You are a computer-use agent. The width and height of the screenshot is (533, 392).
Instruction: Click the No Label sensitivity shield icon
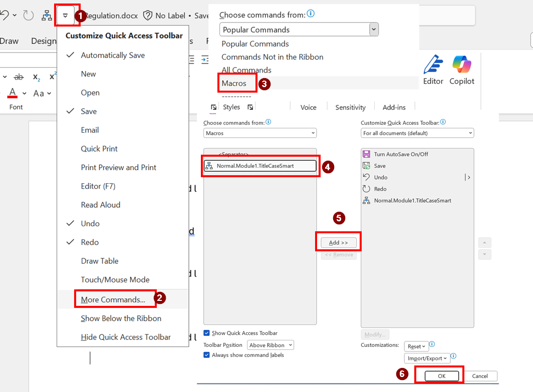[147, 16]
